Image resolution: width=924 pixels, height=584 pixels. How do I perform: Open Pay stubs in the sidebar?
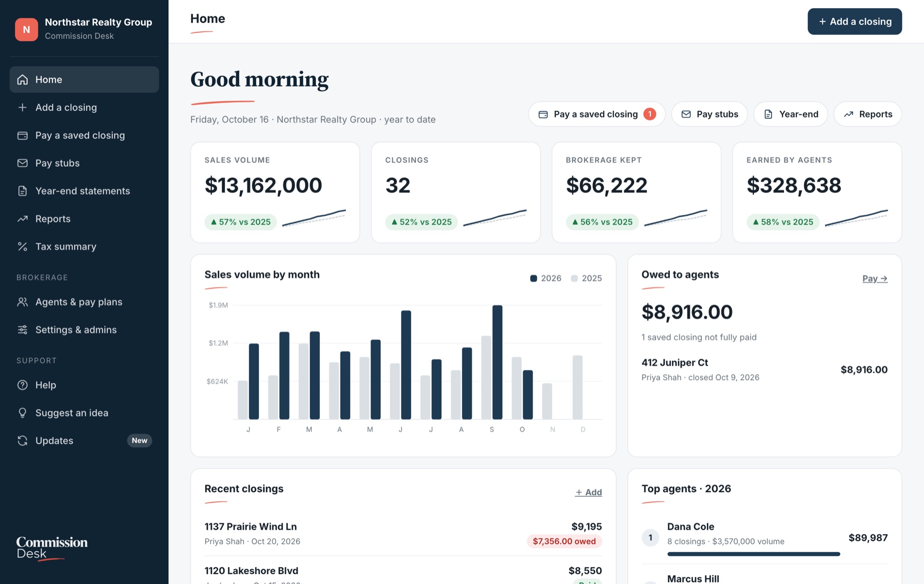pyautogui.click(x=84, y=163)
